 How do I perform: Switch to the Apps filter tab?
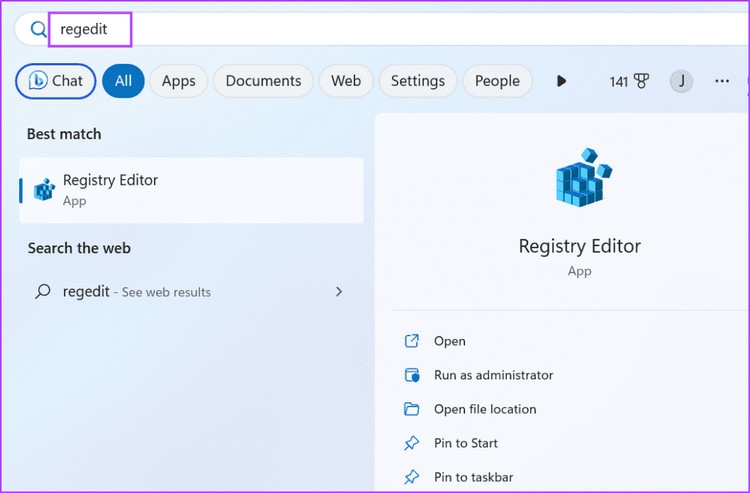tap(178, 81)
